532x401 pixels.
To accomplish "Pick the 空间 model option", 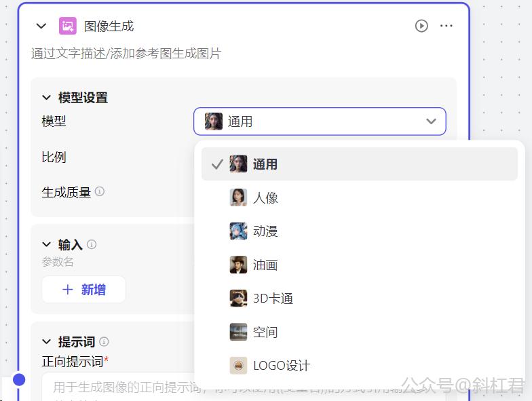I will click(x=360, y=332).
